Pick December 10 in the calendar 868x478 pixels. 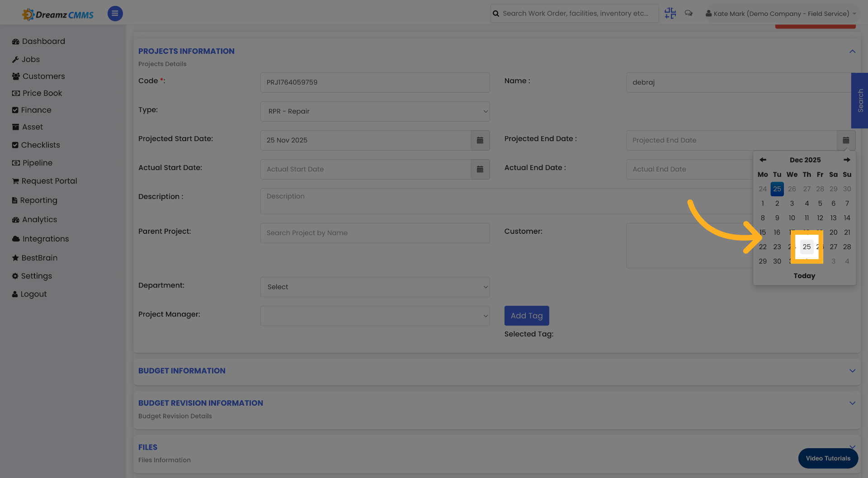tap(792, 218)
